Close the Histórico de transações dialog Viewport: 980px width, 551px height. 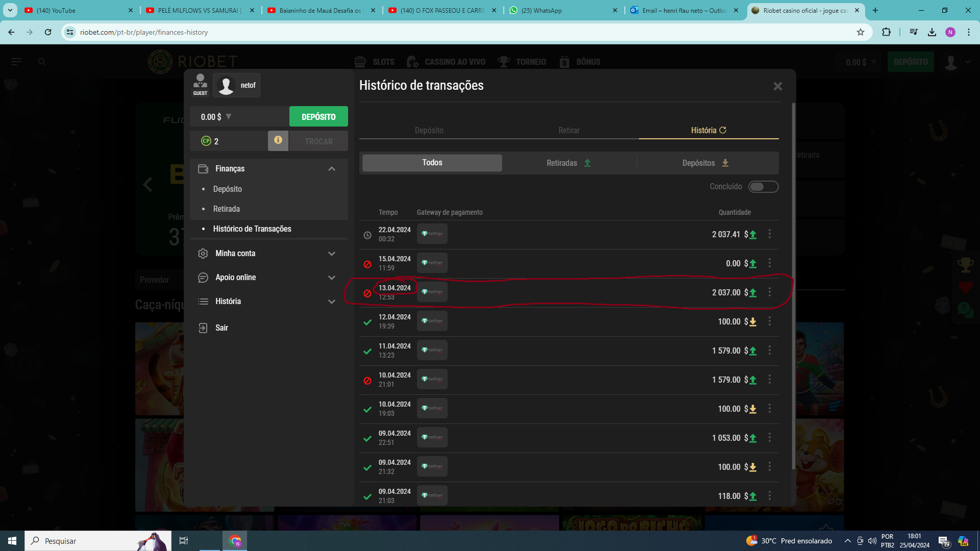tap(777, 86)
